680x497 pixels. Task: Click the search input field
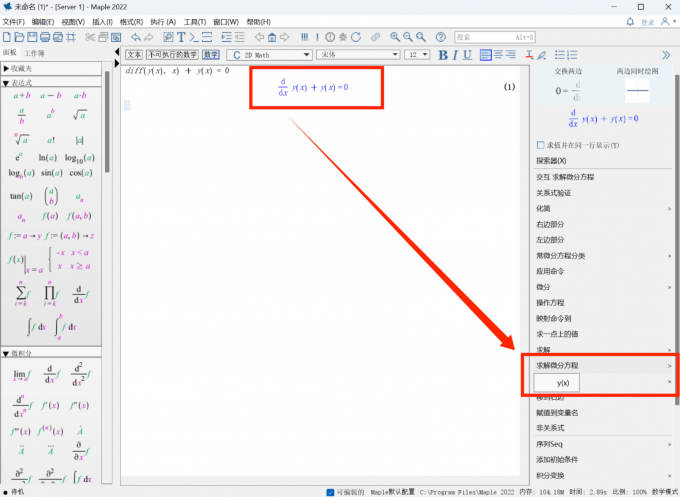click(484, 37)
